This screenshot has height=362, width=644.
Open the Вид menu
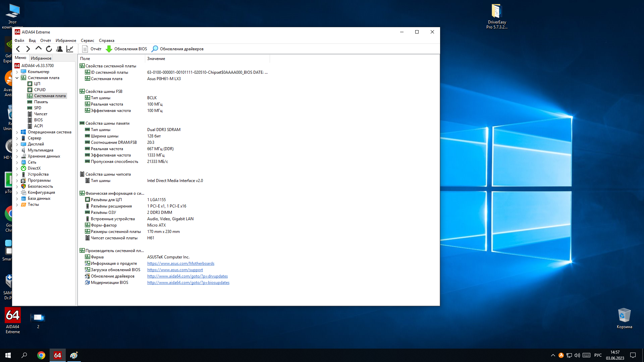pyautogui.click(x=32, y=41)
